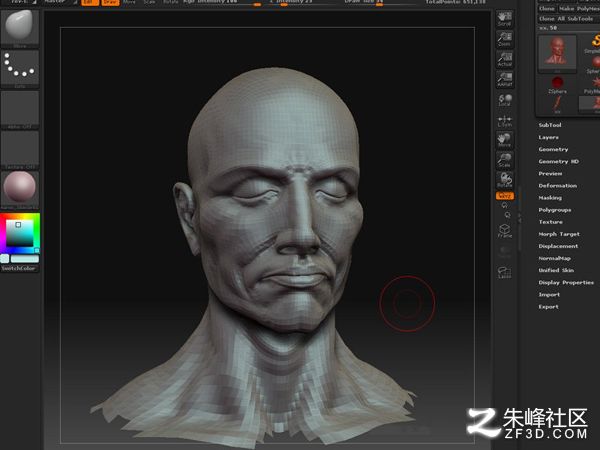
Task: Pick a shade in the color picker square
Action: tap(20, 233)
